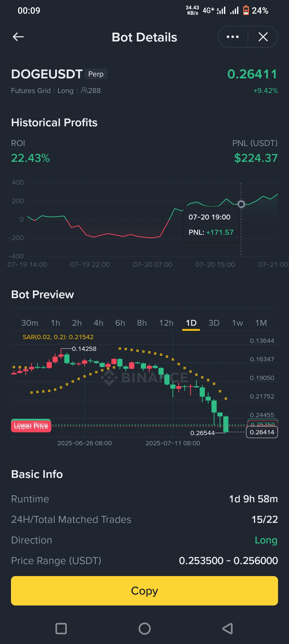The width and height of the screenshot is (289, 644).
Task: Tap the Bot Preview heading
Action: [43, 294]
